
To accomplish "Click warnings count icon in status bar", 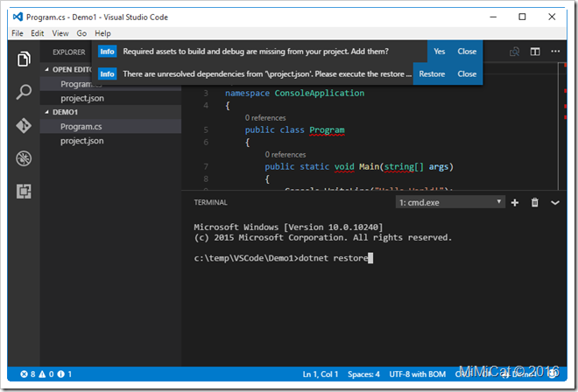I will (46, 374).
